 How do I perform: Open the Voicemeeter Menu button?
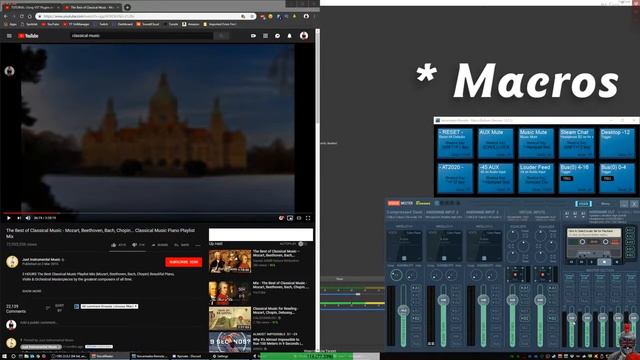[606, 204]
